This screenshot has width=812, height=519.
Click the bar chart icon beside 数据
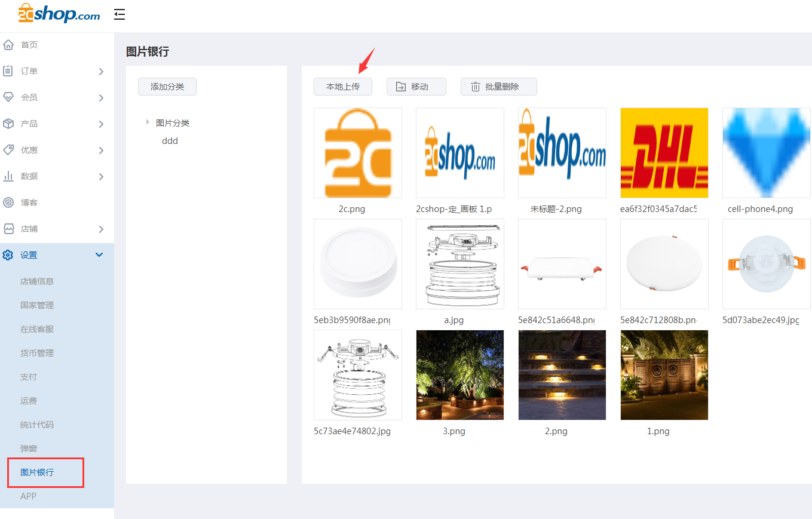point(8,176)
